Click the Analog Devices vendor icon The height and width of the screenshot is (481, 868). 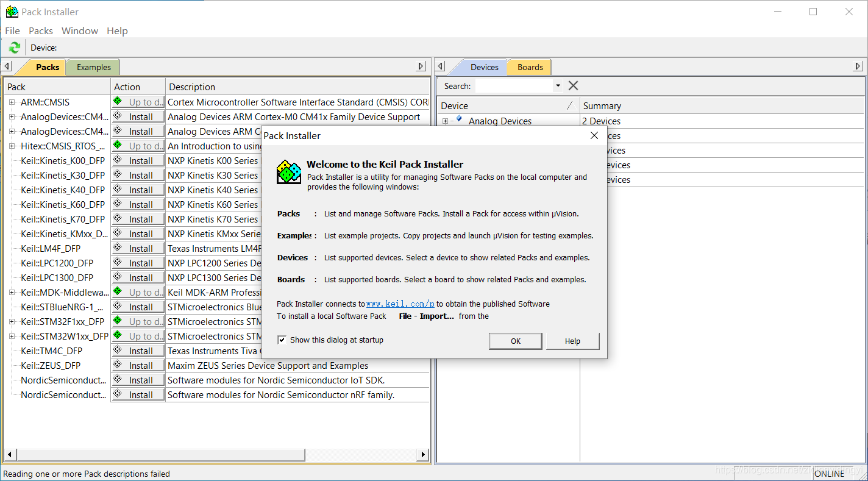[x=459, y=119]
